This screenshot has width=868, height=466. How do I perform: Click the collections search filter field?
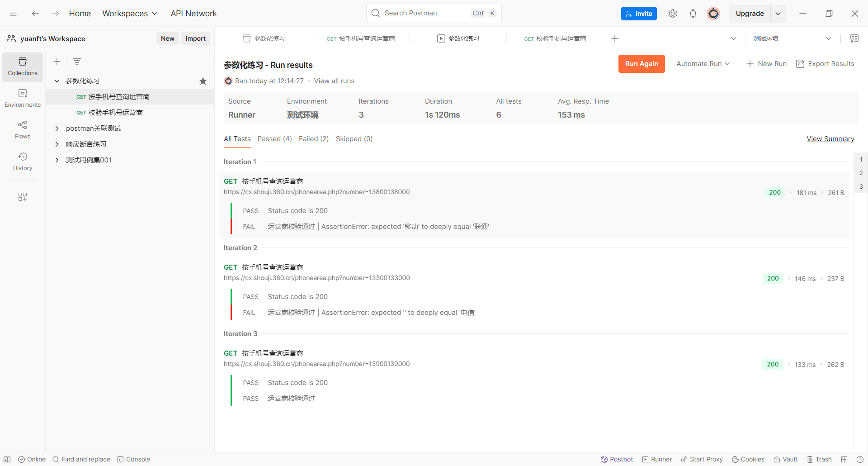click(138, 62)
